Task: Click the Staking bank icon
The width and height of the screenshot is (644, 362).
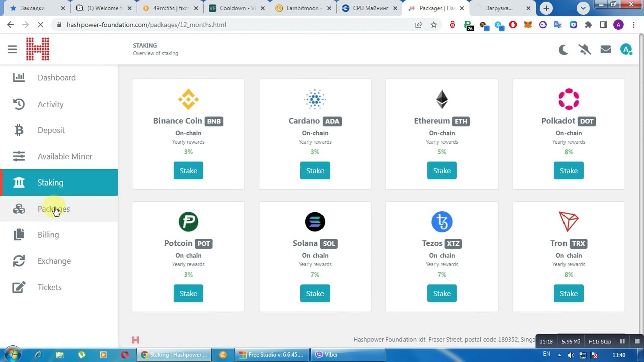Action: (x=19, y=183)
